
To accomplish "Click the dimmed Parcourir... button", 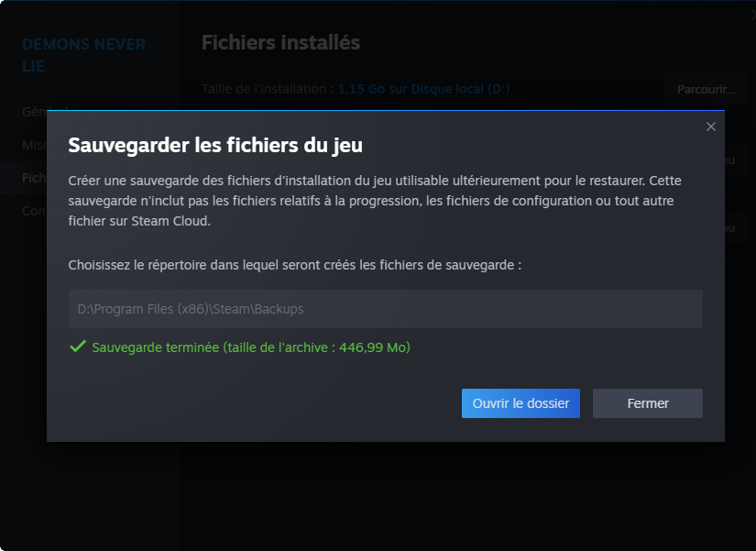I will pyautogui.click(x=706, y=89).
